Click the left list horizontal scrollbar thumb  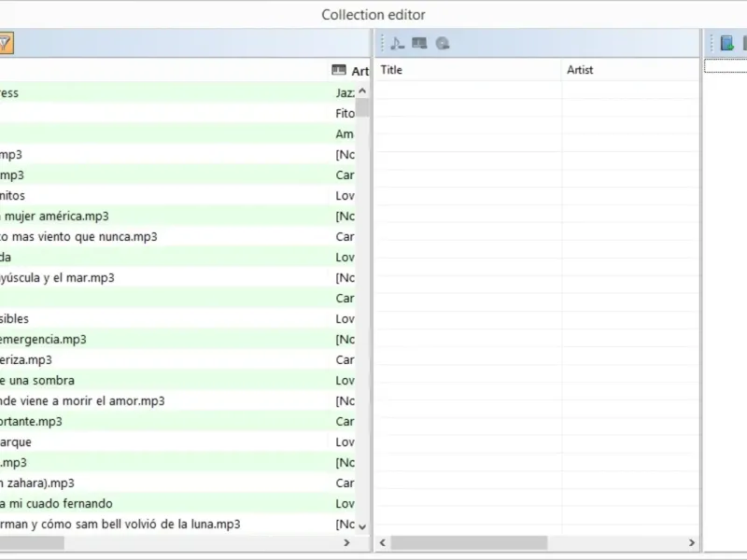pyautogui.click(x=32, y=542)
